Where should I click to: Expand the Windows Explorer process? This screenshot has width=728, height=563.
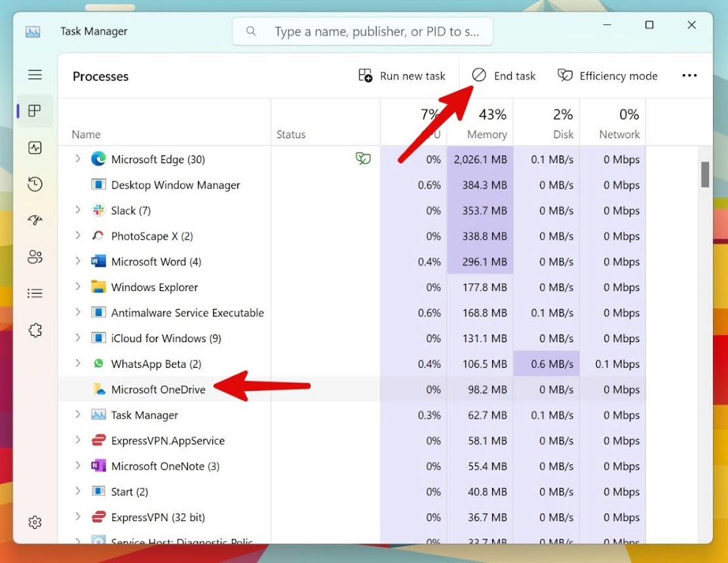(x=77, y=286)
